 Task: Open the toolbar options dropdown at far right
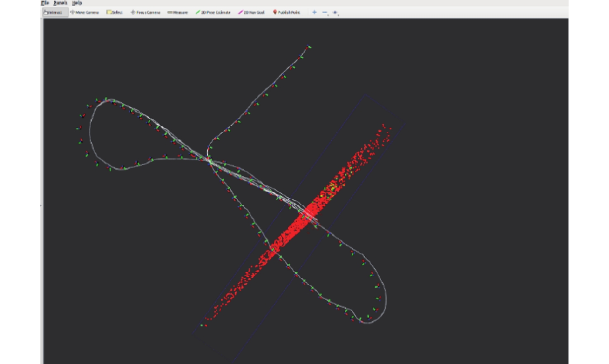point(335,13)
